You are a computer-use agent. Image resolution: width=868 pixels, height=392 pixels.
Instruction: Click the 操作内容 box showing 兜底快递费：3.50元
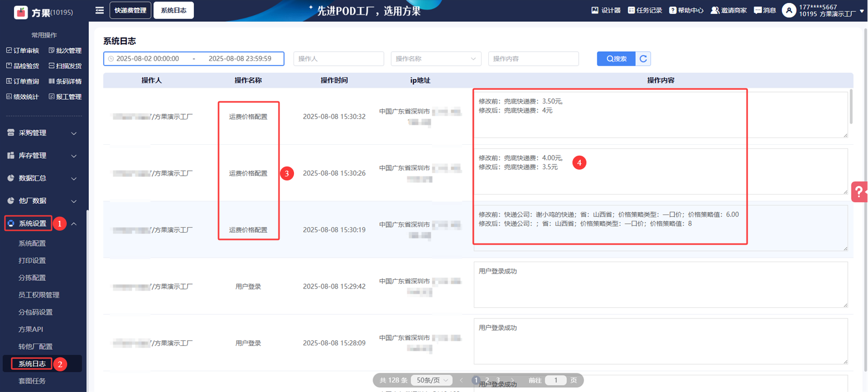click(661, 115)
